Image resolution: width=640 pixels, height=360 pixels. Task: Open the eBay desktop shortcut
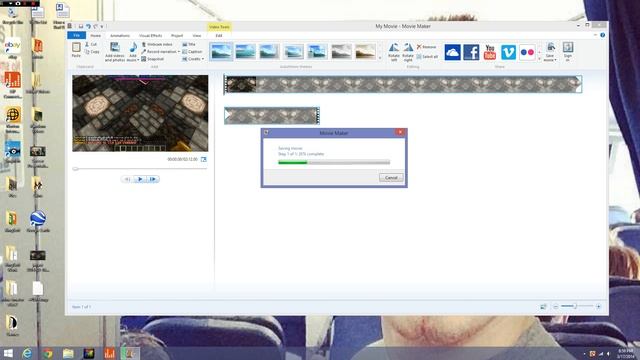point(12,48)
